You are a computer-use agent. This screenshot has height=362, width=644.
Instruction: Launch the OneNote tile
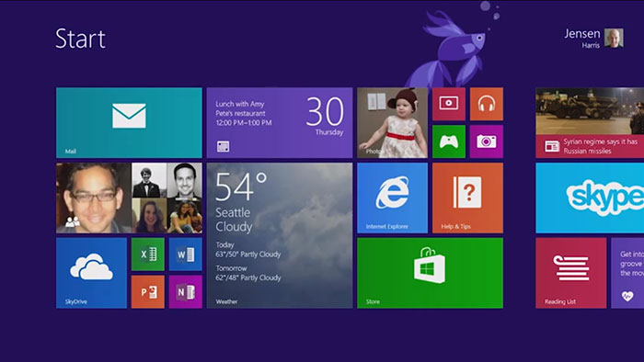click(186, 292)
